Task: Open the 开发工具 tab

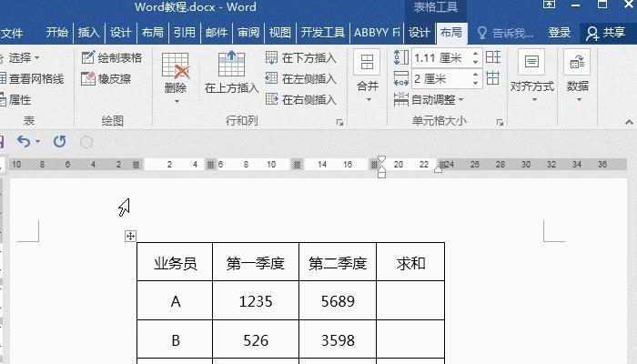Action: coord(322,33)
